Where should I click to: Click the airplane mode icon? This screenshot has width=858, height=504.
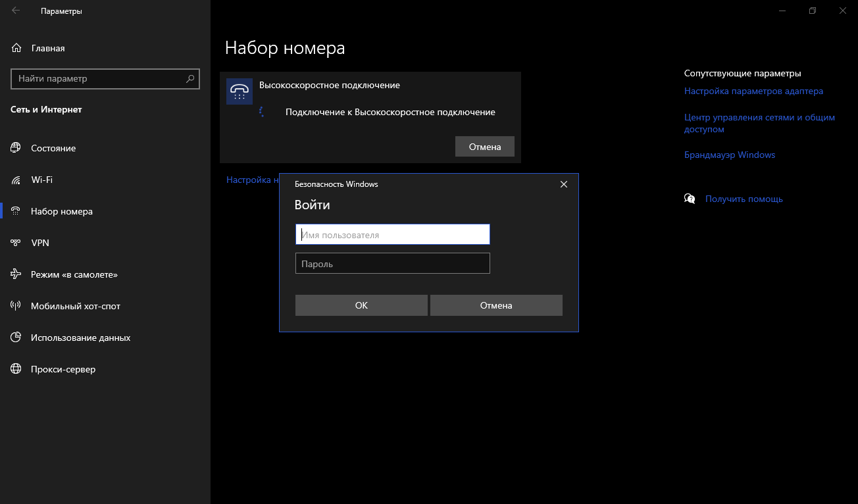point(16,274)
